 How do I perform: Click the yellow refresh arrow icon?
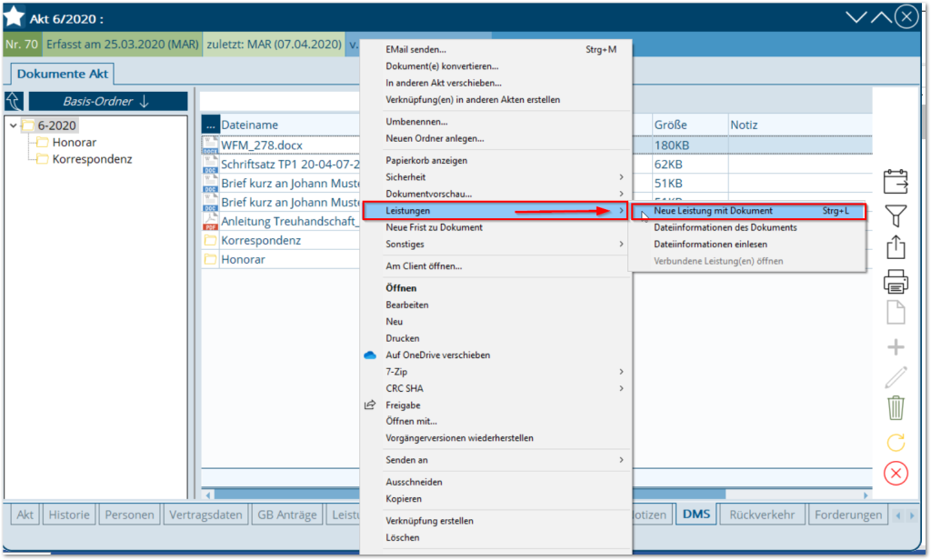[x=896, y=442]
